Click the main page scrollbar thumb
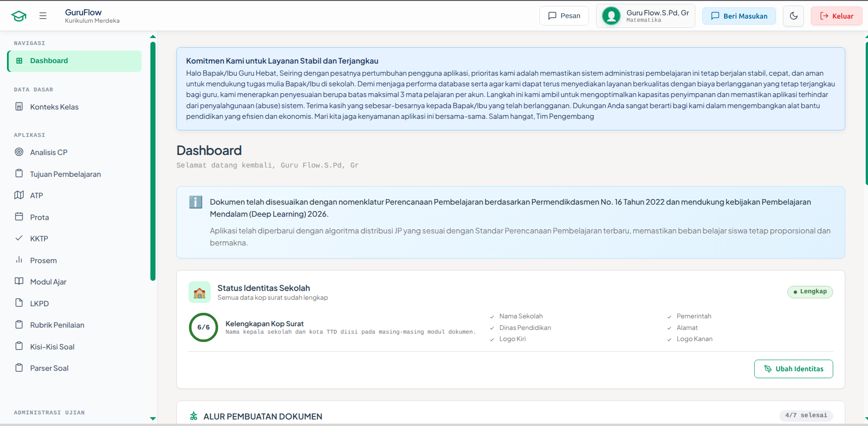Screen dimensions: 868x426 coord(866,113)
